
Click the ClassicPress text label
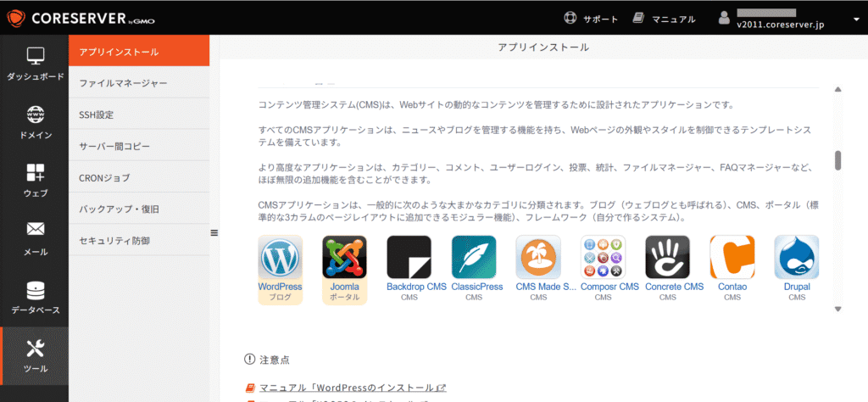click(476, 287)
